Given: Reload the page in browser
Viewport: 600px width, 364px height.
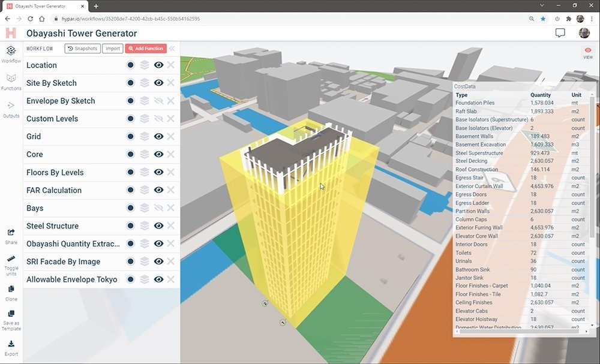Looking at the screenshot, I should point(30,19).
